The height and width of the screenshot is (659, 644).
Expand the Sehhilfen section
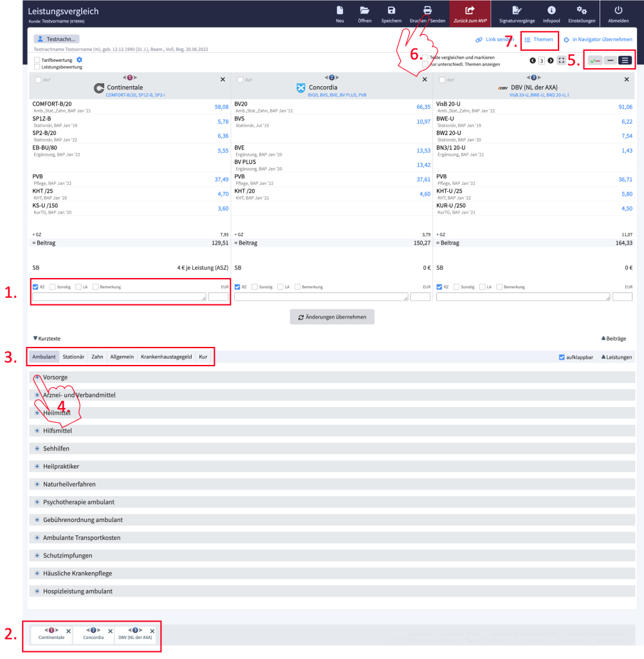(x=37, y=449)
